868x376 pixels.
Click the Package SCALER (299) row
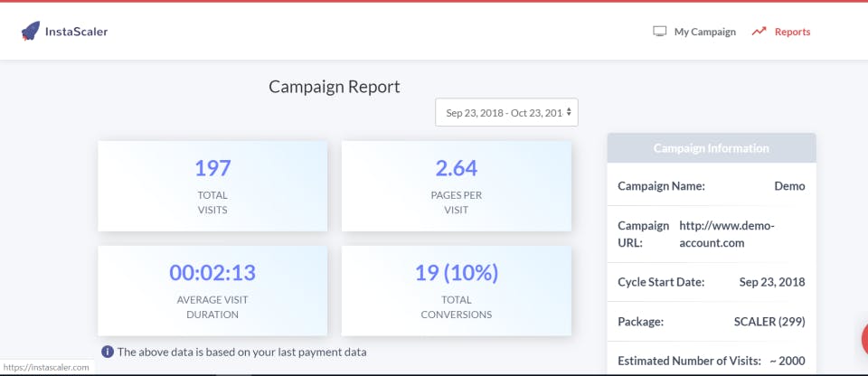tap(712, 322)
